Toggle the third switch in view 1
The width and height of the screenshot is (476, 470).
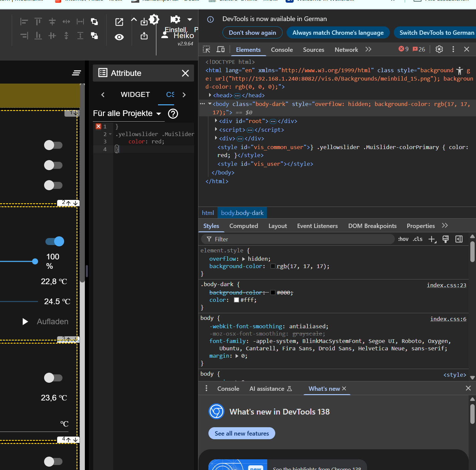(53, 185)
